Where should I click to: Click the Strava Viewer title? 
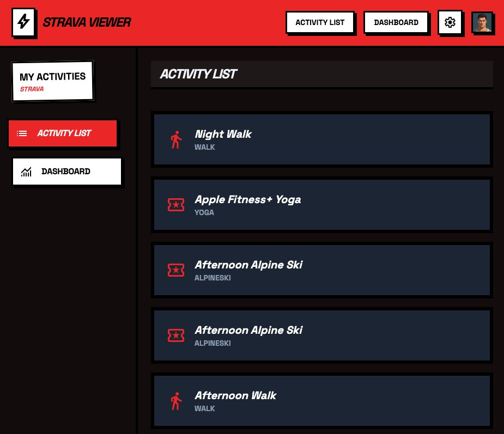87,22
